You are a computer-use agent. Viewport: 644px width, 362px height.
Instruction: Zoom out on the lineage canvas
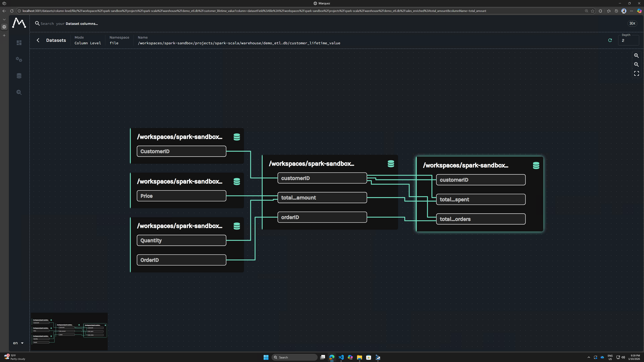(636, 64)
